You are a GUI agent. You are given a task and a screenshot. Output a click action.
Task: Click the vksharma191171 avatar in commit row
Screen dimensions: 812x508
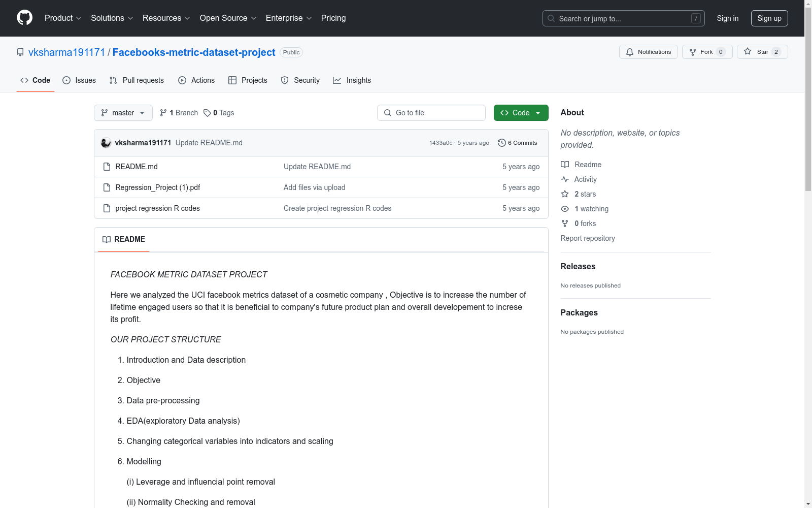(106, 143)
